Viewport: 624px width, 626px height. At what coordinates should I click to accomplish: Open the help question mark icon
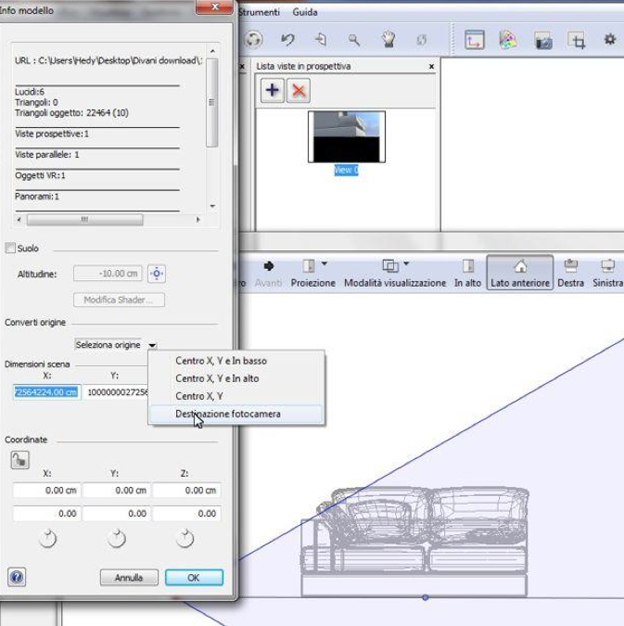(x=17, y=577)
